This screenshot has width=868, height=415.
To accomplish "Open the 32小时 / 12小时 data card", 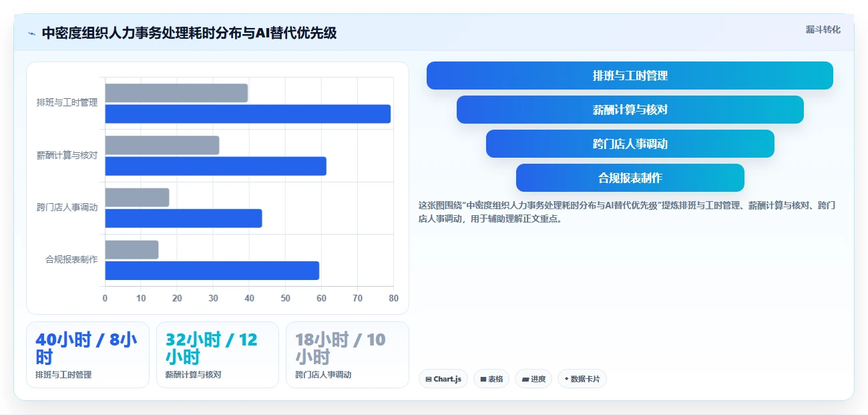I will click(218, 355).
